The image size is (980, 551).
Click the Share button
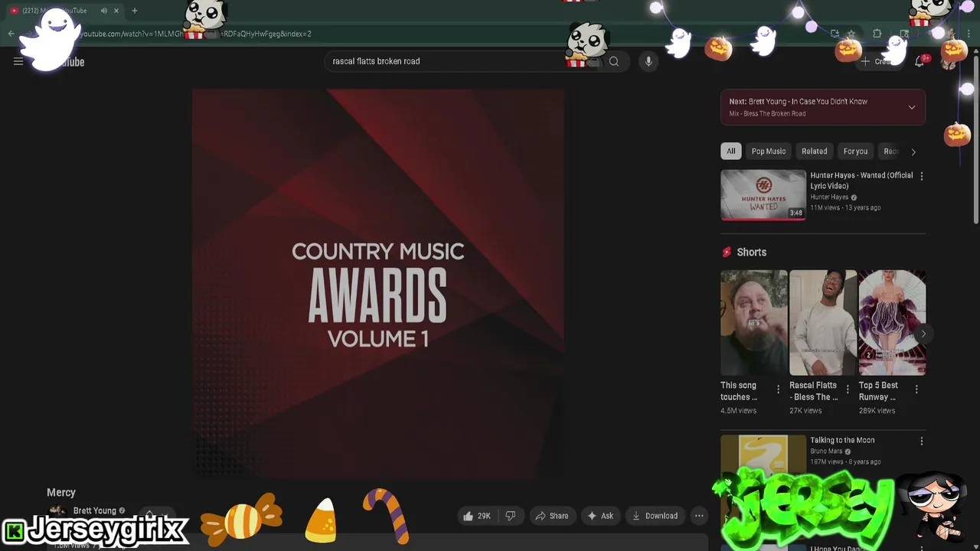point(552,516)
